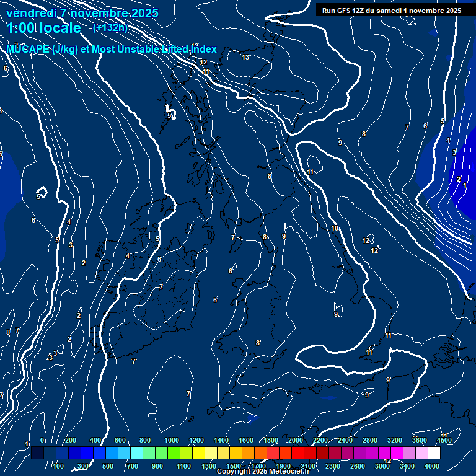Image resolution: width=476 pixels, height=476 pixels.
Task: Select the contour label '10' over the North Sea
Action: [x=335, y=228]
